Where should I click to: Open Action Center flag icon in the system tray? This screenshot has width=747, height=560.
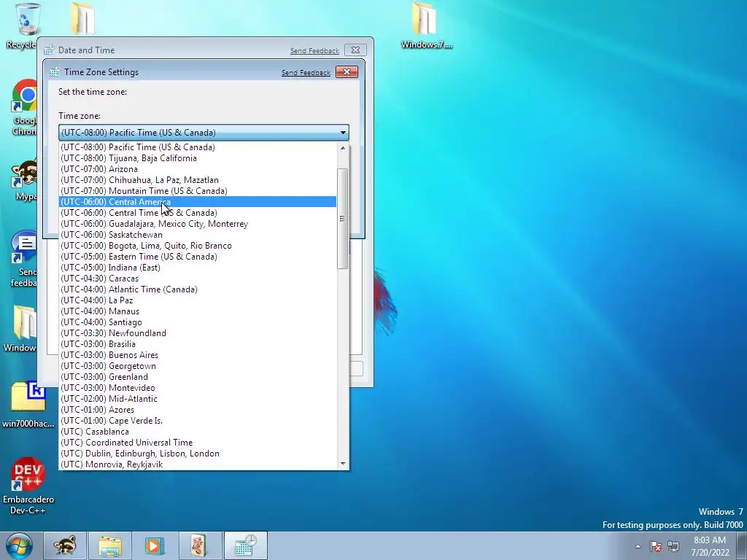pos(656,546)
